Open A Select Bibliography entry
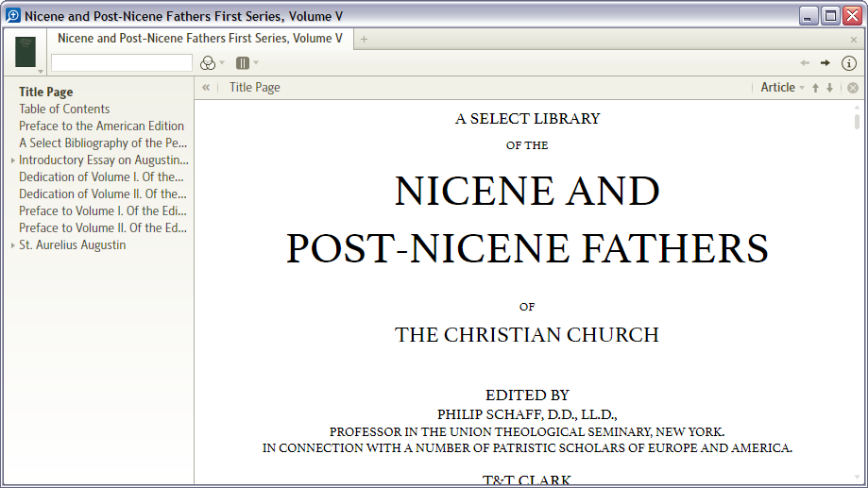Image resolution: width=868 pixels, height=488 pixels. pyautogui.click(x=103, y=143)
